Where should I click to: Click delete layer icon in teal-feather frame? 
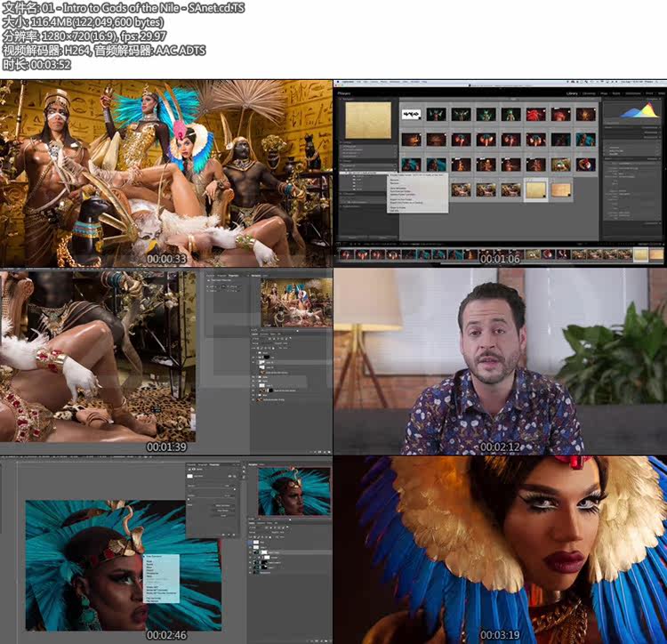coord(331,641)
